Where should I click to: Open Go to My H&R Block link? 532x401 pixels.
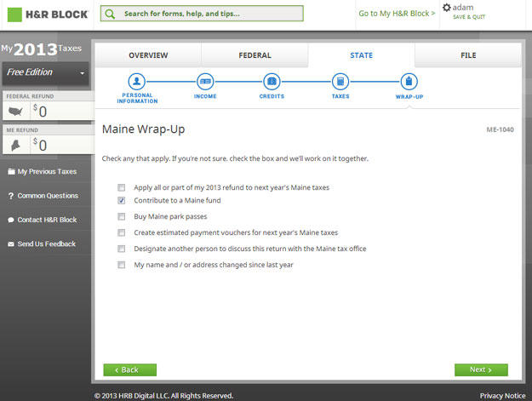tap(397, 14)
